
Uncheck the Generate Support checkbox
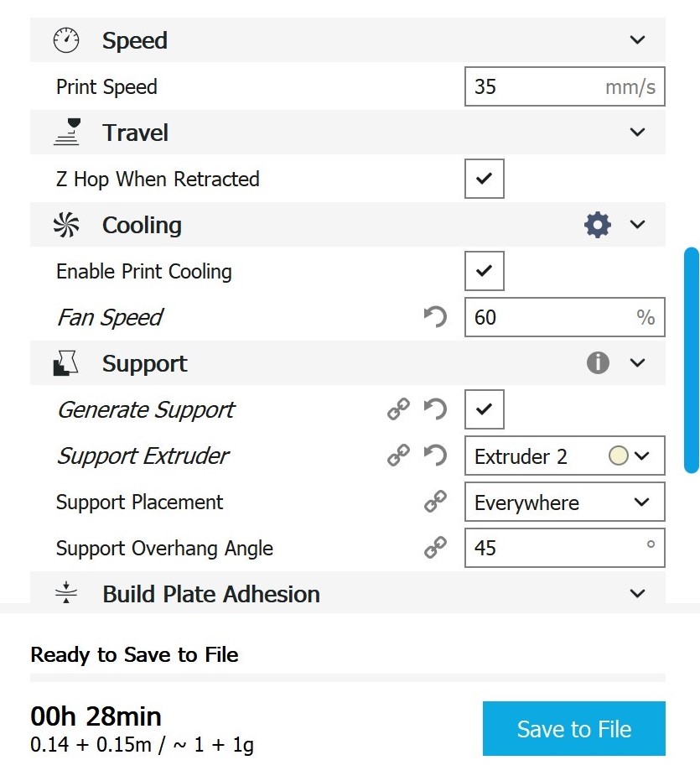pyautogui.click(x=484, y=409)
